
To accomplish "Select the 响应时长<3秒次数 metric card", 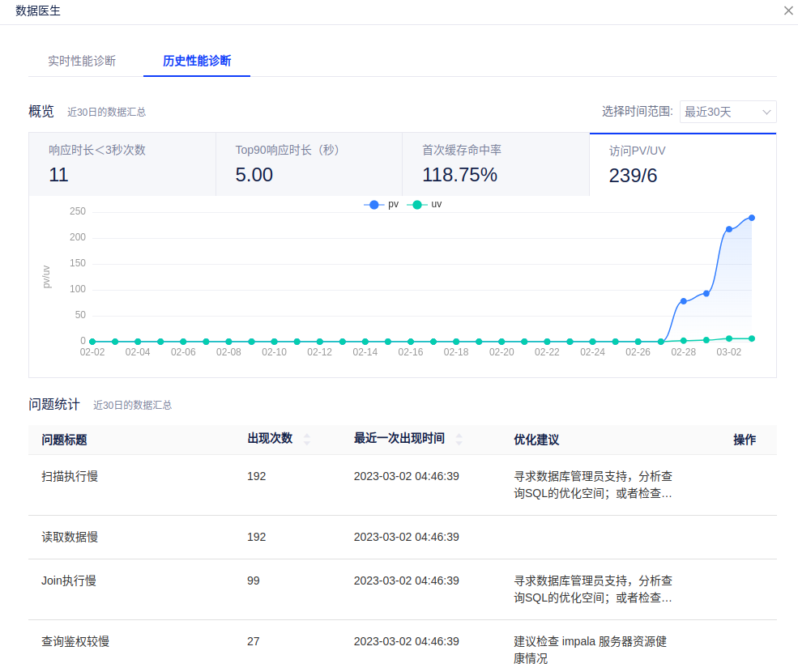I will click(122, 164).
